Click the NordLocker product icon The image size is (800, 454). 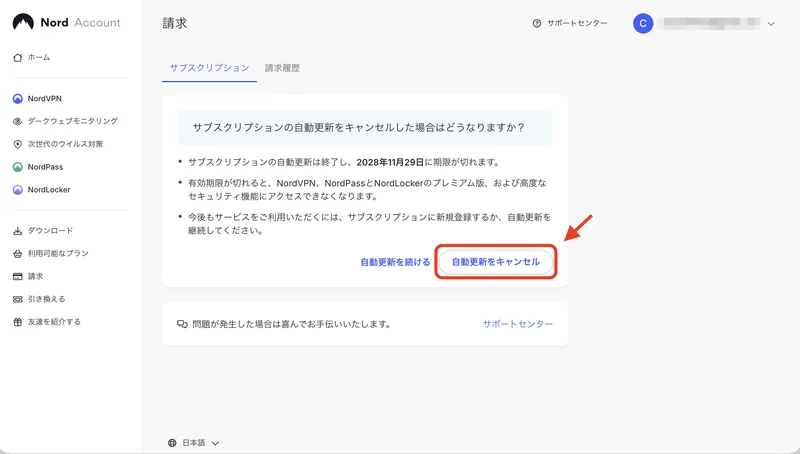pos(17,190)
